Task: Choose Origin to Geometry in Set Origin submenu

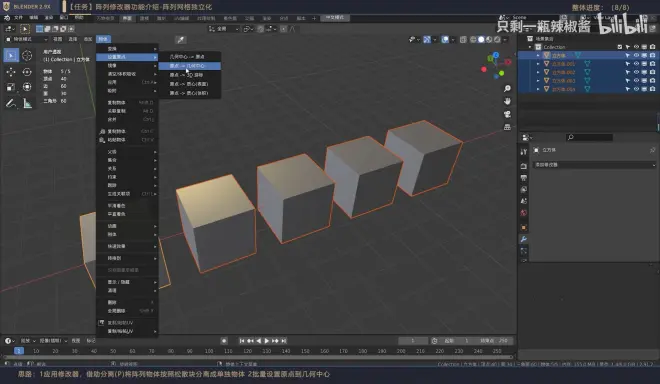Action: tap(190, 66)
